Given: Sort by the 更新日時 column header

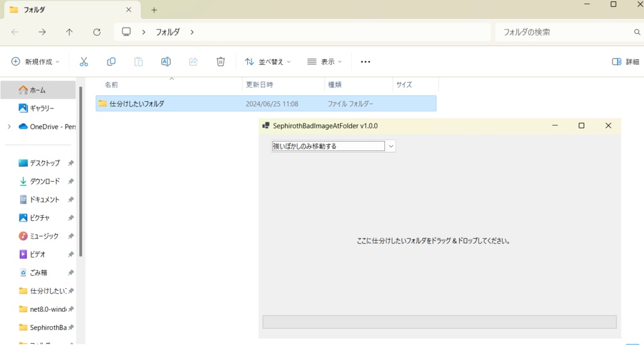Looking at the screenshot, I should pyautogui.click(x=259, y=85).
